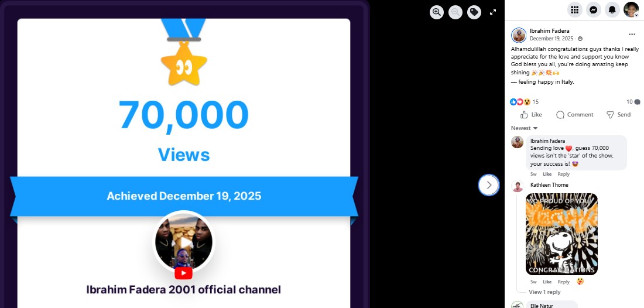
Task: Open the notifications bell
Action: click(x=612, y=9)
